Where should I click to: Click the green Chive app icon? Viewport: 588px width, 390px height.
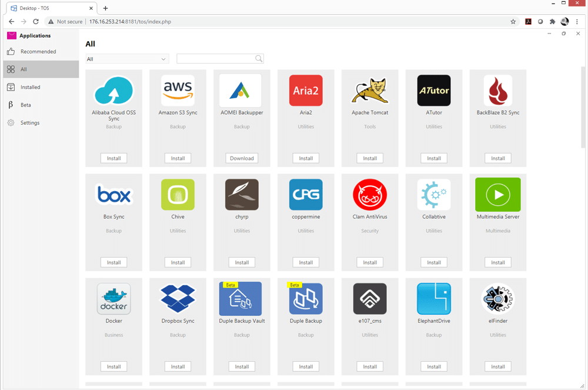click(178, 194)
